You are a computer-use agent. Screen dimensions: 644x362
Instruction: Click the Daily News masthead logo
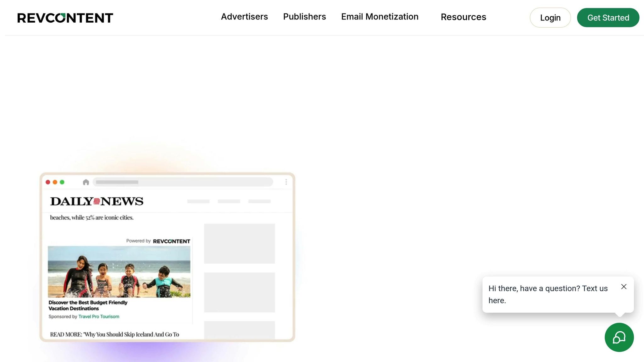97,201
